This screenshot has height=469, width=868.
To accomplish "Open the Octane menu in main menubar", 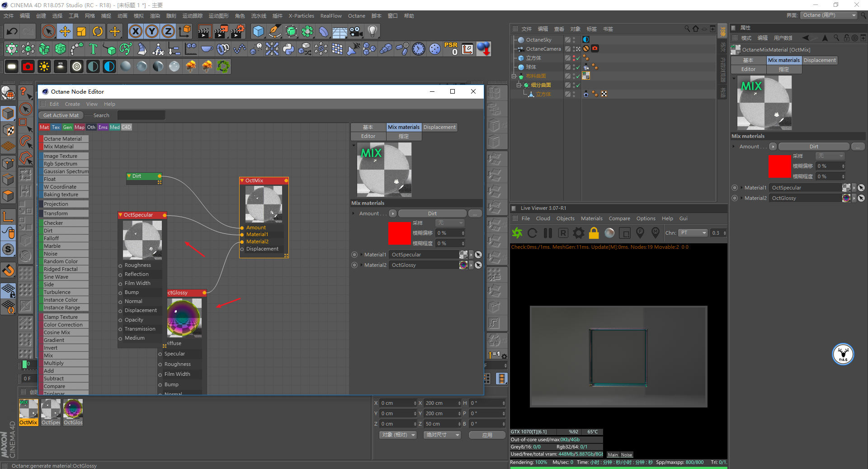I will coord(356,16).
